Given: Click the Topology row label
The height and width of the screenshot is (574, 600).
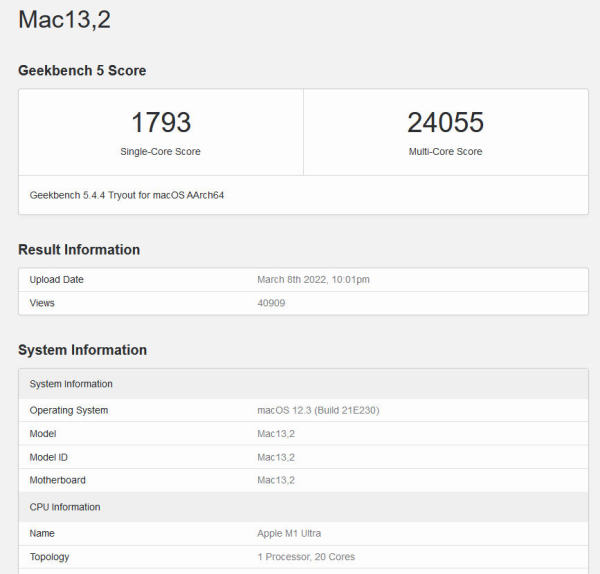Looking at the screenshot, I should [49, 557].
